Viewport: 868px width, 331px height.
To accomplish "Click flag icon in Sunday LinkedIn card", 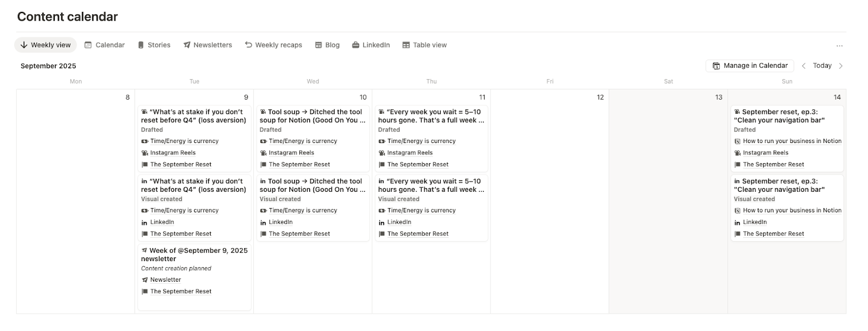I will click(737, 234).
